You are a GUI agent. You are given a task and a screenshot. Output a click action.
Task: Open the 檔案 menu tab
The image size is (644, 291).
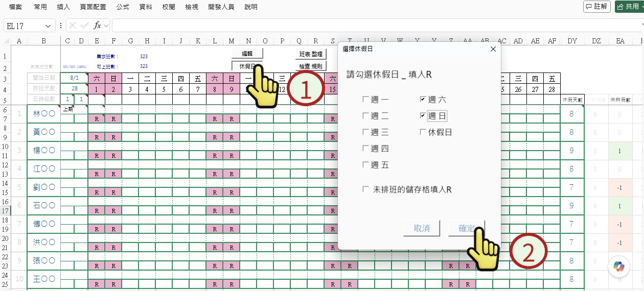(x=15, y=7)
